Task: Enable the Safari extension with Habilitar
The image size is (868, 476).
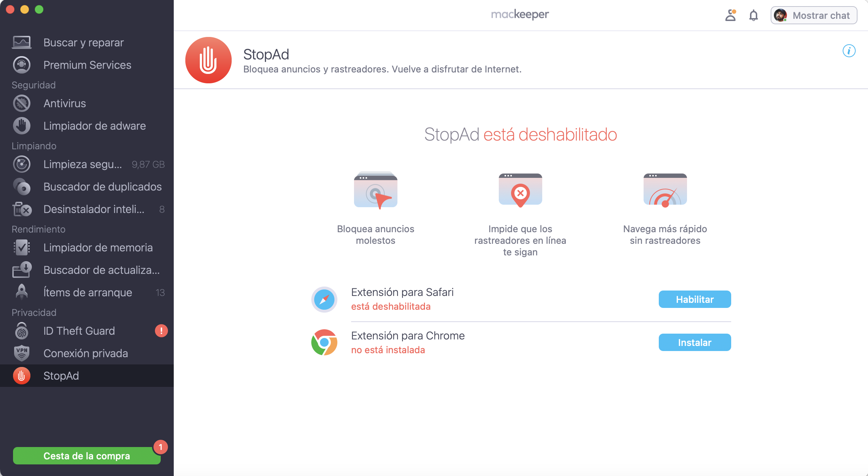Action: pos(694,299)
